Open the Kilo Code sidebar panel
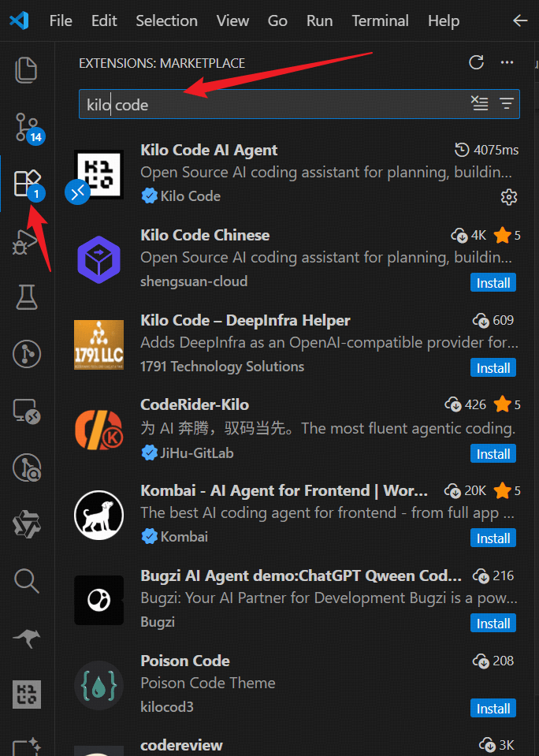 pos(27,694)
